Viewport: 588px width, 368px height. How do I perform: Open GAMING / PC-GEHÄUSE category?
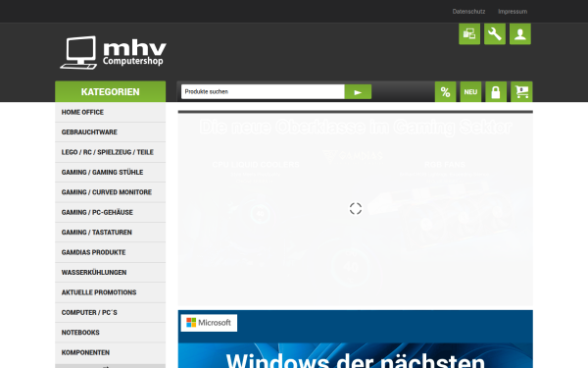click(x=110, y=213)
